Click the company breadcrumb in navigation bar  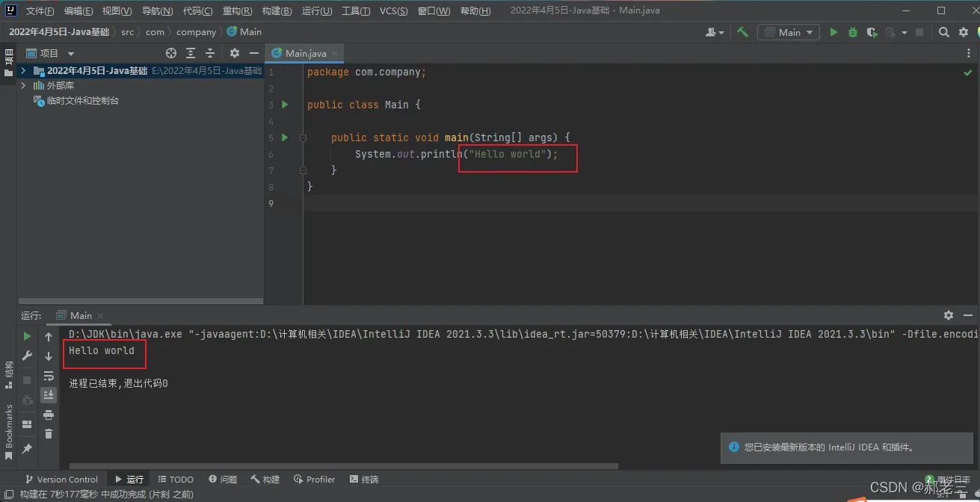pyautogui.click(x=196, y=32)
